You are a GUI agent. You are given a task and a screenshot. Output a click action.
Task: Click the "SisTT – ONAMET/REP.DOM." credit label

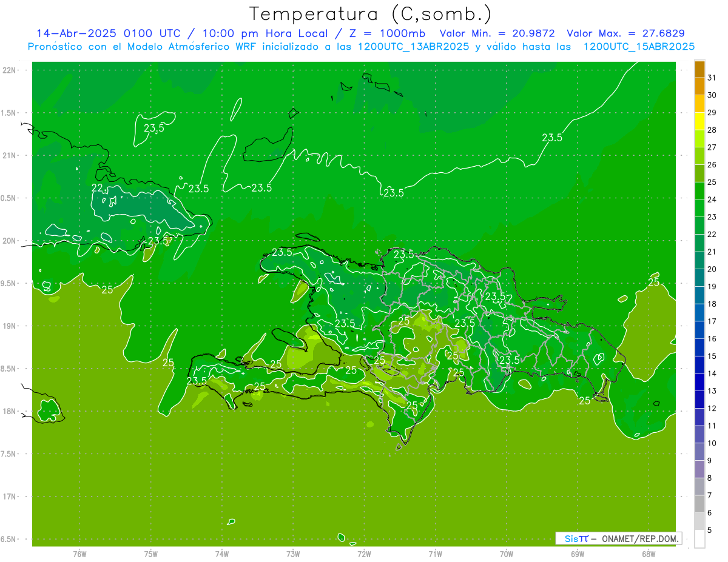[618, 538]
